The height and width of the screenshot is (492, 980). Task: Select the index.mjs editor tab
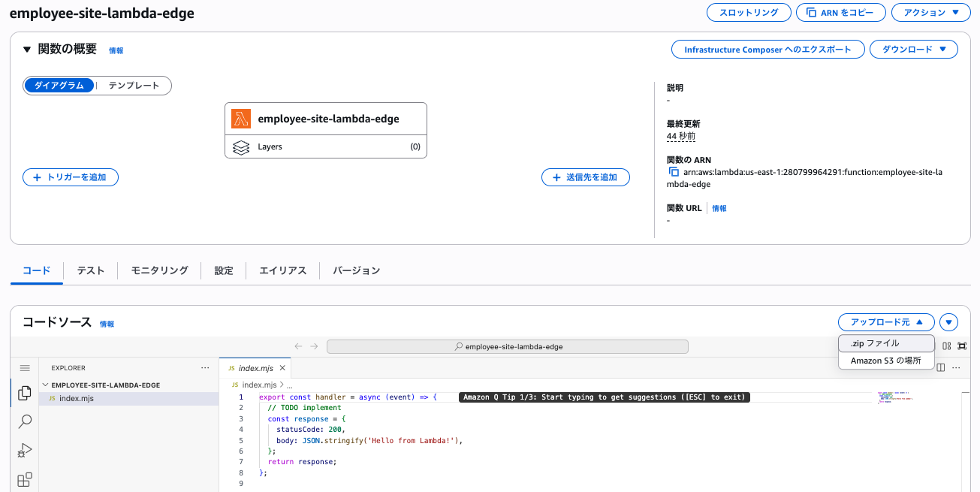[255, 368]
